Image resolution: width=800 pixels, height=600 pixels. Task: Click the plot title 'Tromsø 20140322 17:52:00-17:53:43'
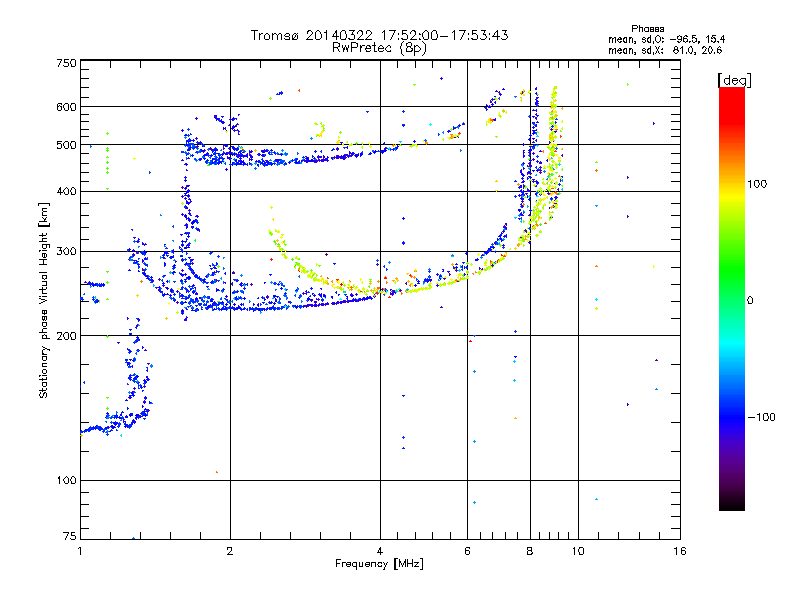379,35
